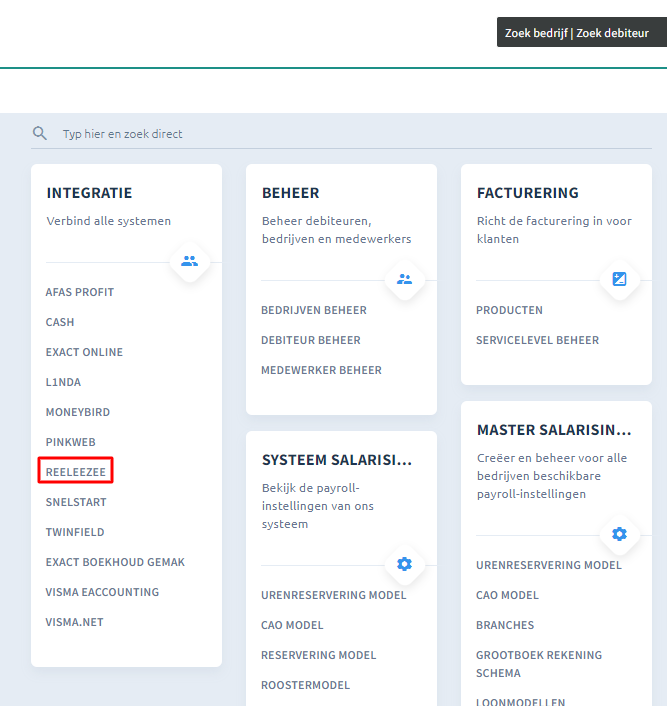
Task: Click gear icon on Master Salarisering card
Action: point(619,534)
